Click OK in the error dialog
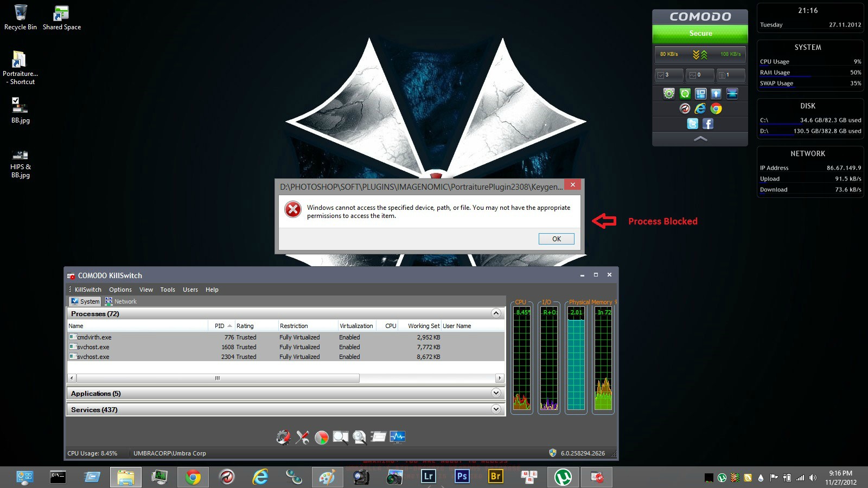This screenshot has width=868, height=488. click(557, 239)
